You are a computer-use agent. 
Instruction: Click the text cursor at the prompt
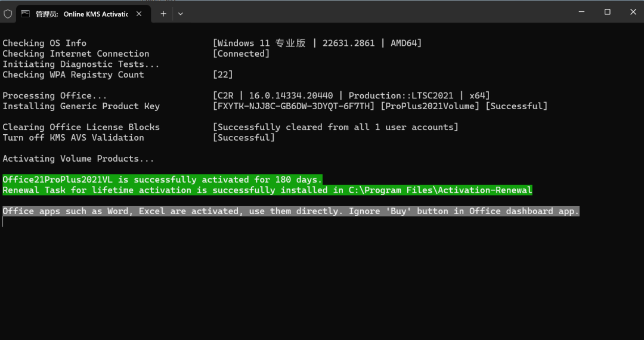pyautogui.click(x=3, y=222)
